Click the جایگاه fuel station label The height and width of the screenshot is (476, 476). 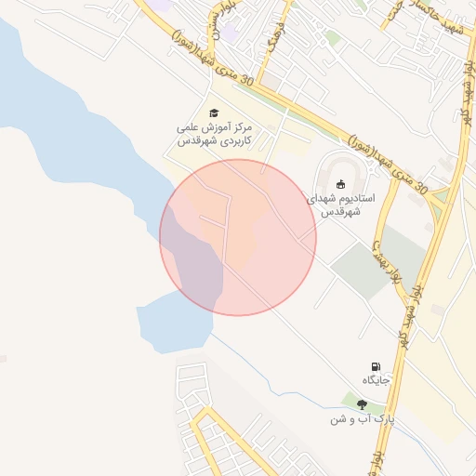coord(376,380)
